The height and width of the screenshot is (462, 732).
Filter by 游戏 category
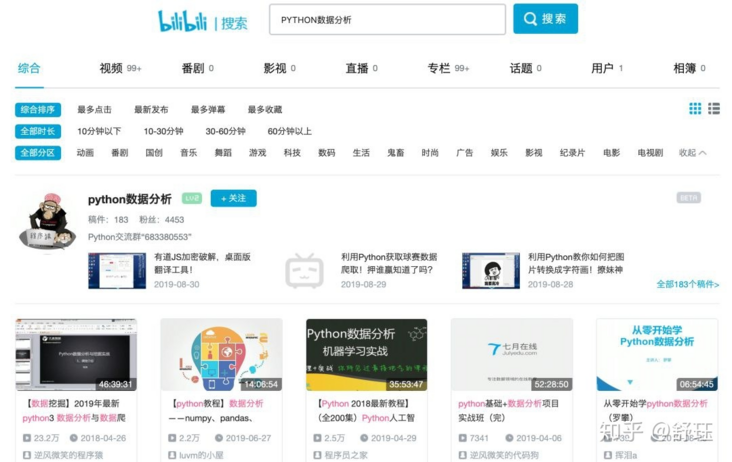(x=258, y=153)
